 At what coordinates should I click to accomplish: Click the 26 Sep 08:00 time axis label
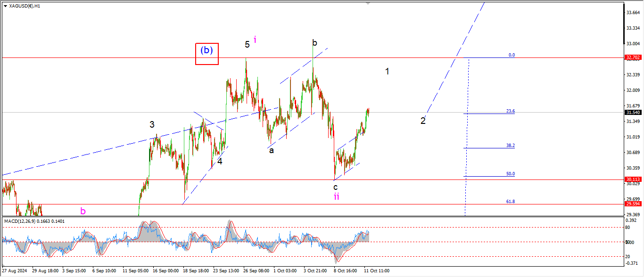pos(256,271)
